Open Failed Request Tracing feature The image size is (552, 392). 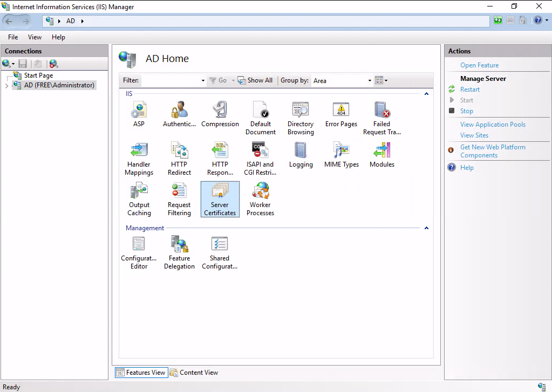click(x=382, y=118)
